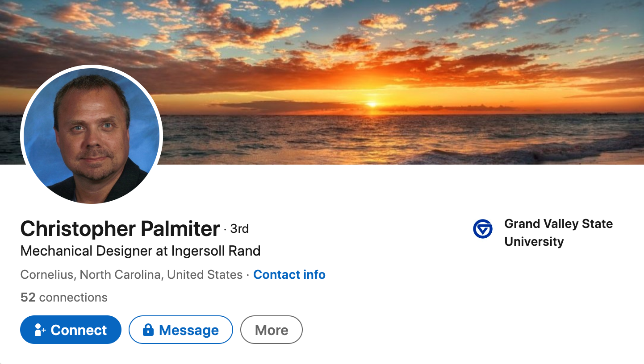The width and height of the screenshot is (644, 364).
Task: Click the lock icon on Message
Action: (148, 330)
